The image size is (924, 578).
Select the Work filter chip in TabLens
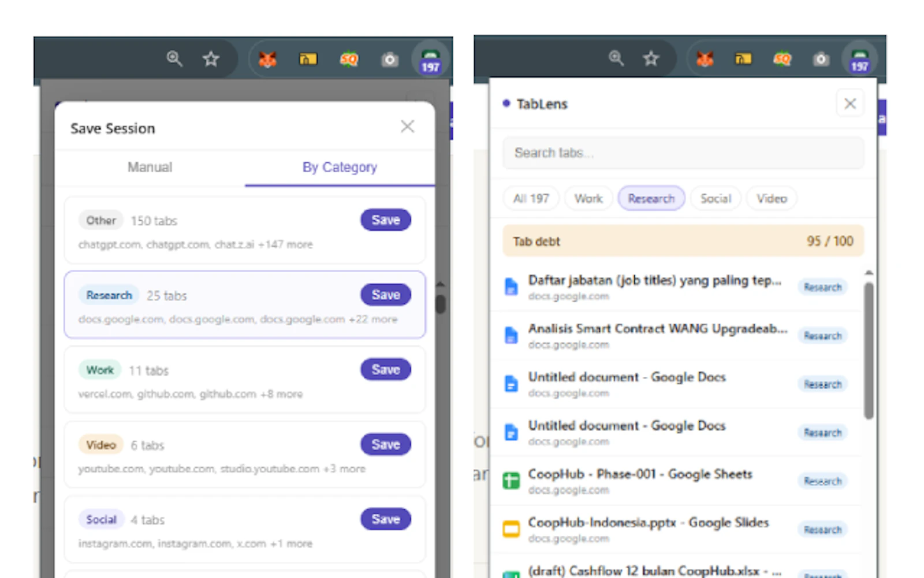[588, 198]
